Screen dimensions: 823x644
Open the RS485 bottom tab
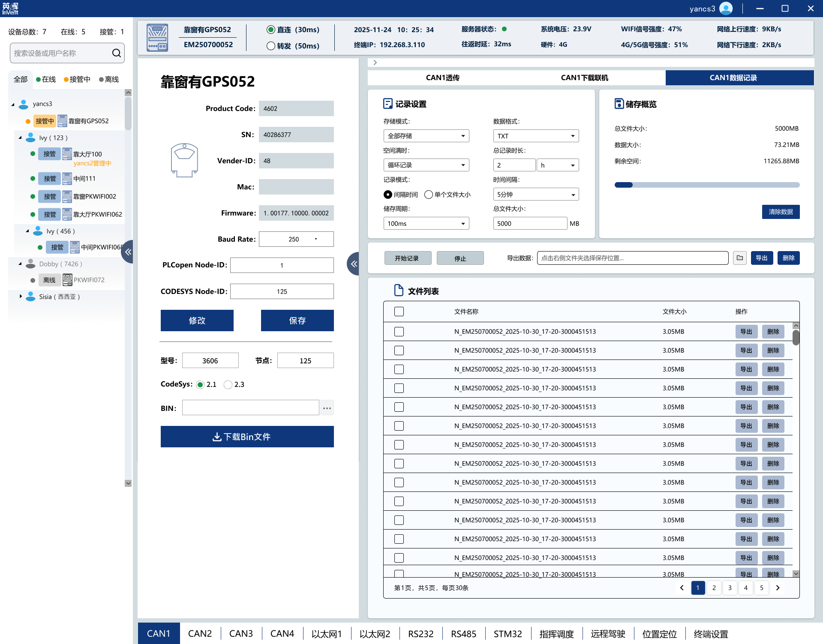pos(463,633)
